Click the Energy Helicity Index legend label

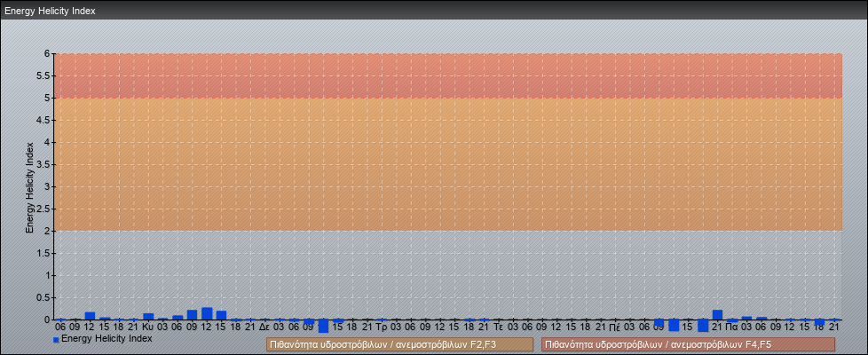[107, 338]
